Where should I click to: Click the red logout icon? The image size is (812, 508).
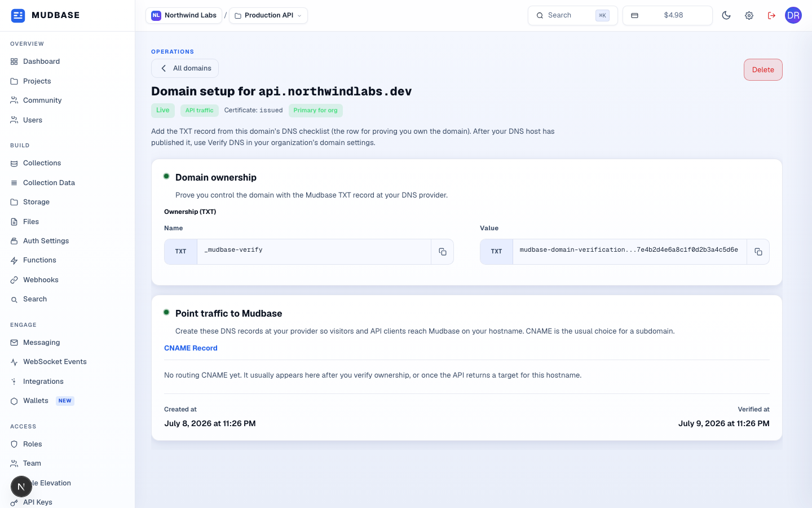click(771, 15)
